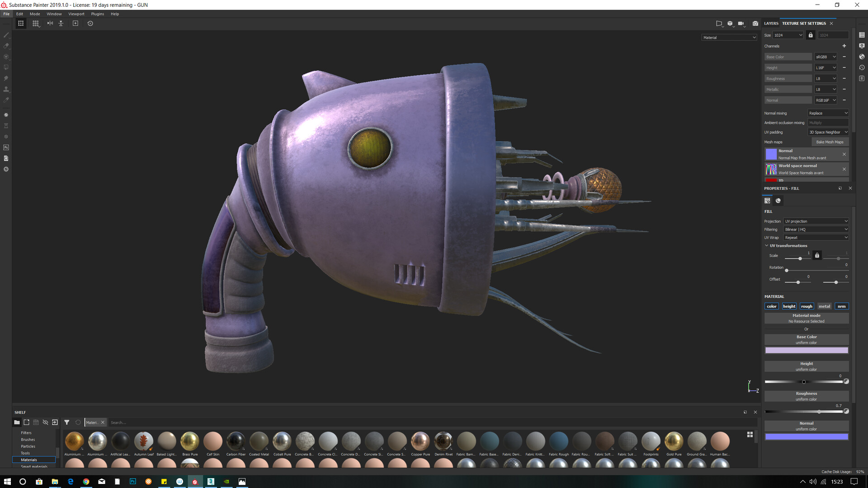Click the Bake Mesh Maps button

[830, 142]
